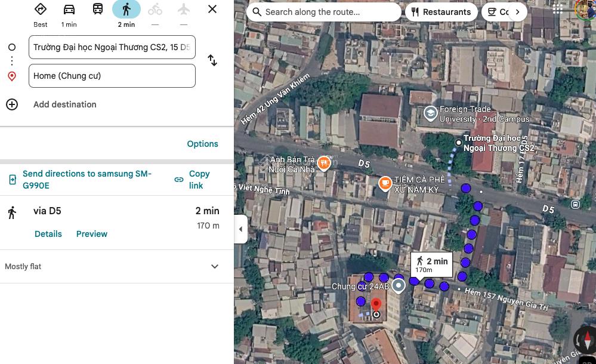Click the route start point circle
The image size is (596, 364).
(458, 143)
